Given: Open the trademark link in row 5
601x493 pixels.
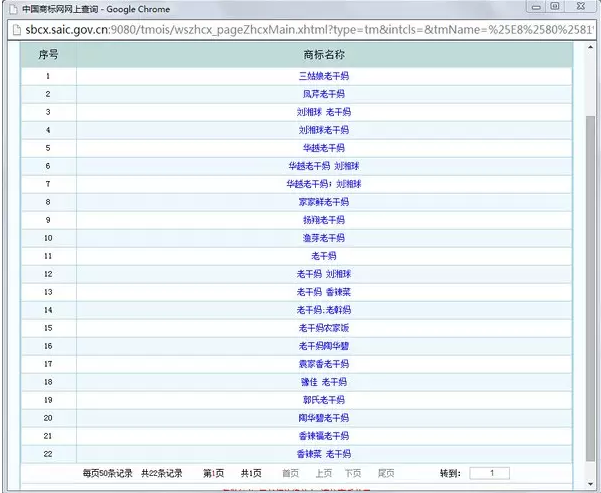Looking at the screenshot, I should [x=323, y=148].
